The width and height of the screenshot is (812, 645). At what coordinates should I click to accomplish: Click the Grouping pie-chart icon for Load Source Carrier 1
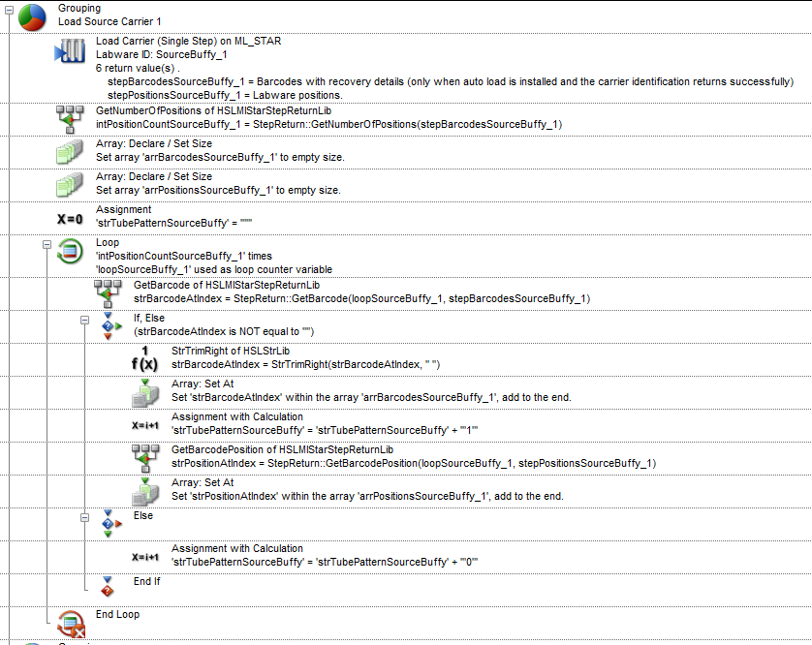[32, 17]
